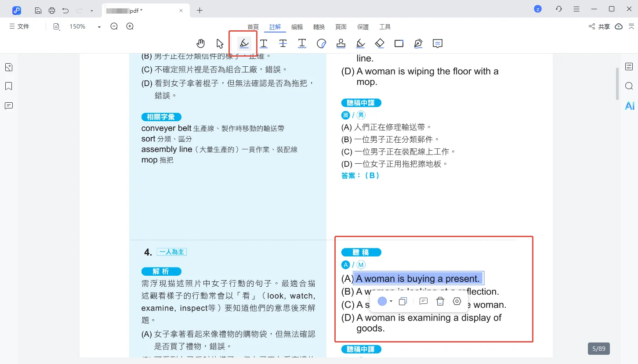Select the stamp annotation tool
Image resolution: width=638 pixels, height=364 pixels.
click(341, 43)
